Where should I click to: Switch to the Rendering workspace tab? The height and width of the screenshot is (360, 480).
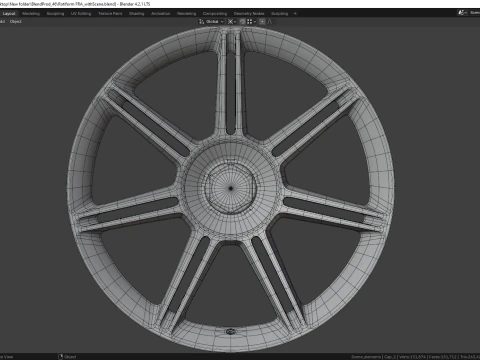tap(186, 14)
